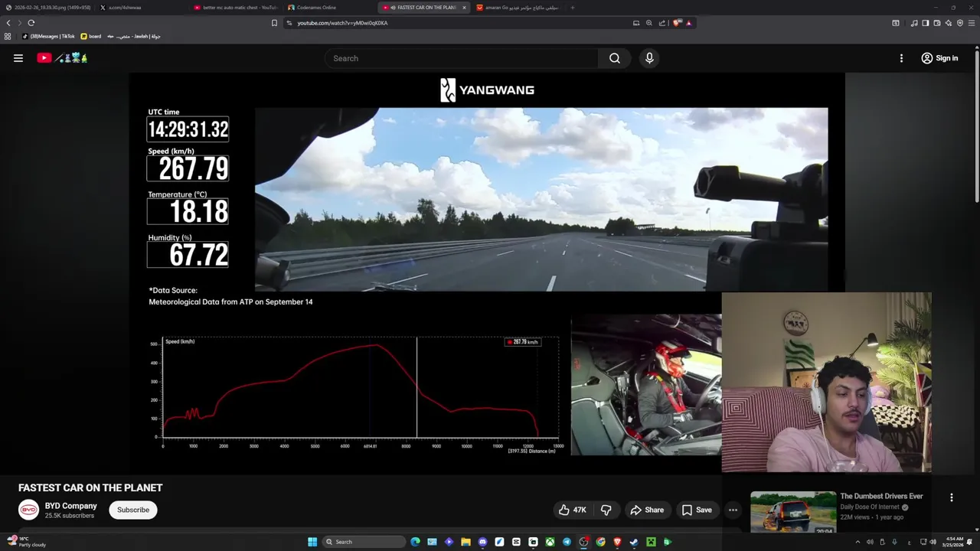
Task: Click the FASTEST CAR ON THE PLANET title
Action: [90, 487]
